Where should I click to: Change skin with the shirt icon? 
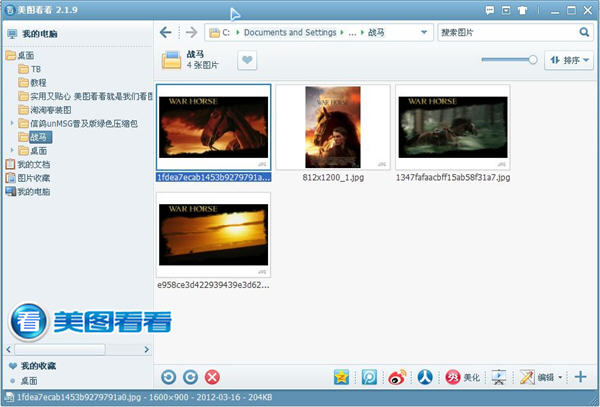pyautogui.click(x=522, y=10)
